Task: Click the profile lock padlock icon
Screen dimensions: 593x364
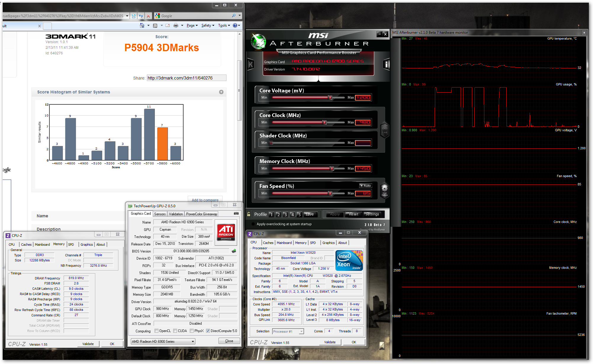Action: [249, 214]
